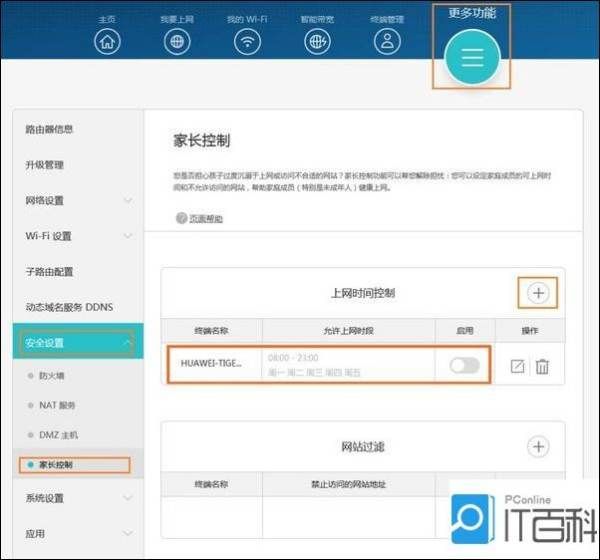
Task: Click the HUAWEI-TIGE device name cell
Action: 211,363
